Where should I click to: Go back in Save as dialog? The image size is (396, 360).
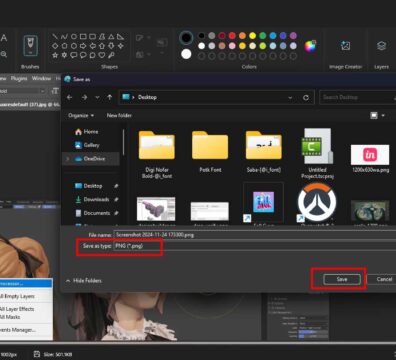pos(69,97)
